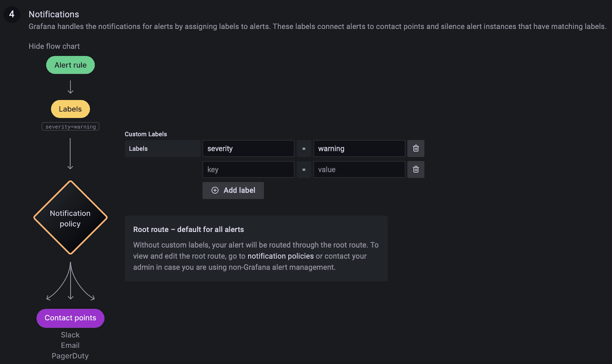Click the yellow Labels node
This screenshot has width=612, height=364.
[x=70, y=109]
